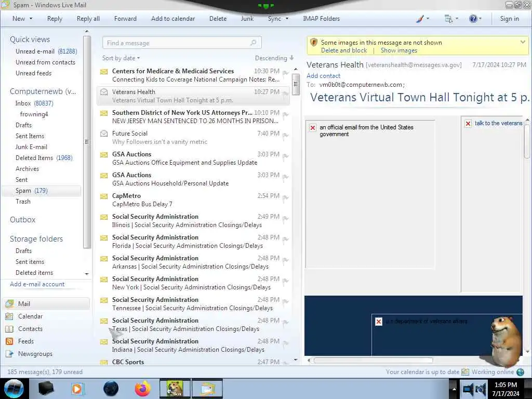
Task: Flag the Southern District of New York message
Action: pyautogui.click(x=285, y=115)
